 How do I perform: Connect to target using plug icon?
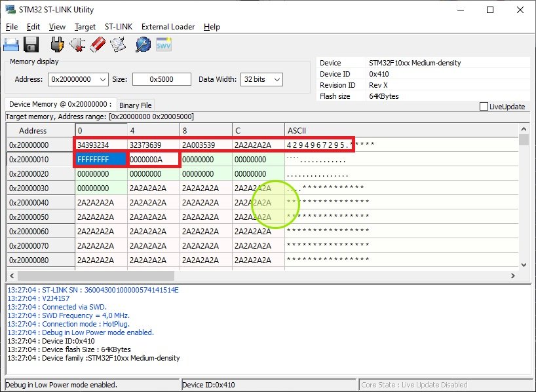58,45
